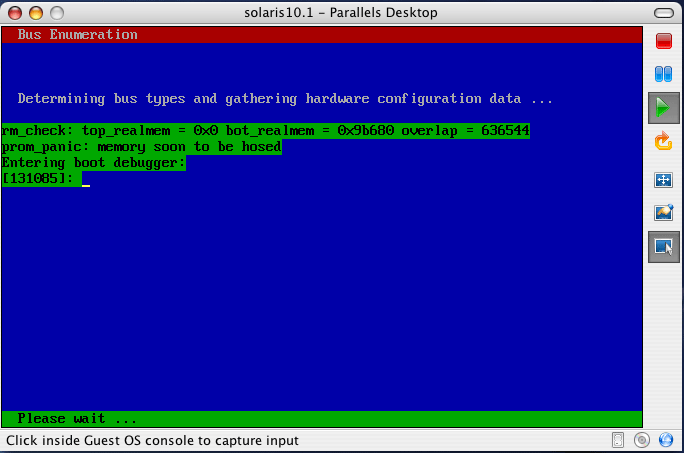
Task: Switch to fullscreen mode icon
Action: point(663,180)
